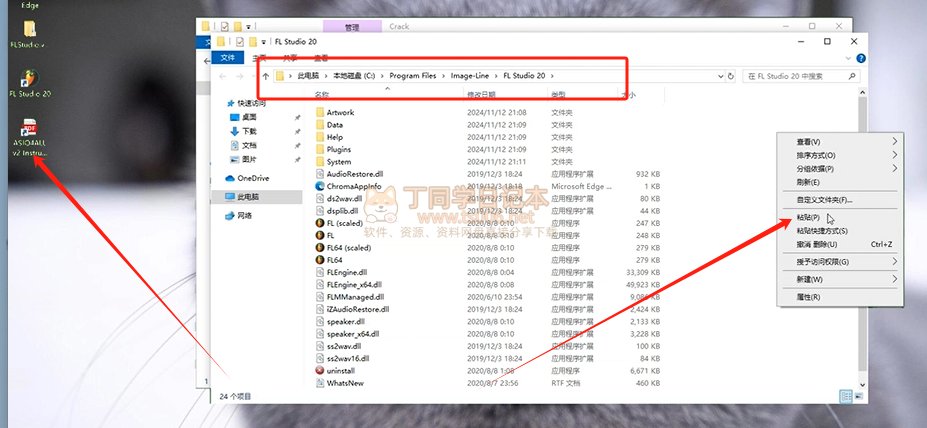Open 网络 in the navigation pane

click(x=239, y=216)
